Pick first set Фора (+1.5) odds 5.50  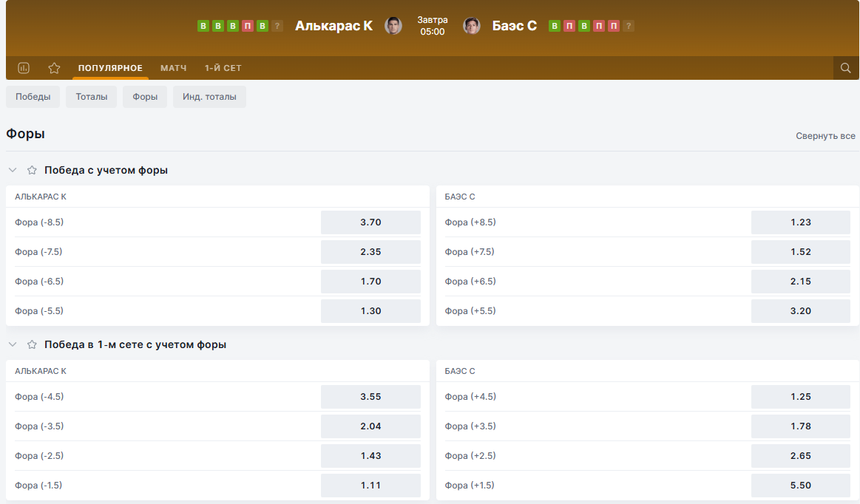800,486
